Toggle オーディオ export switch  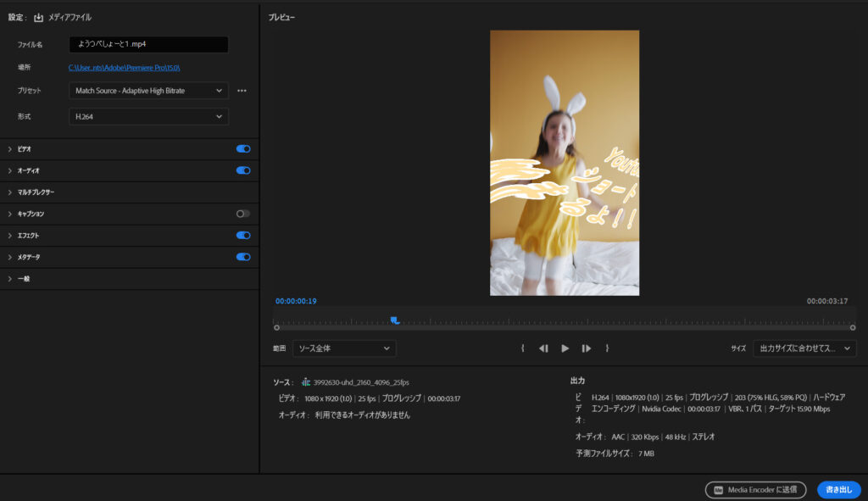pyautogui.click(x=243, y=170)
